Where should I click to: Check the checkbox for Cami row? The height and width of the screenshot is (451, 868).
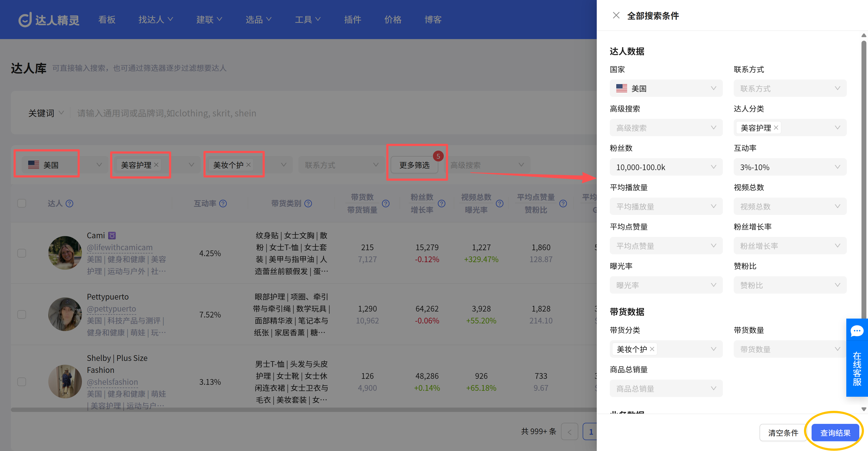(x=22, y=253)
